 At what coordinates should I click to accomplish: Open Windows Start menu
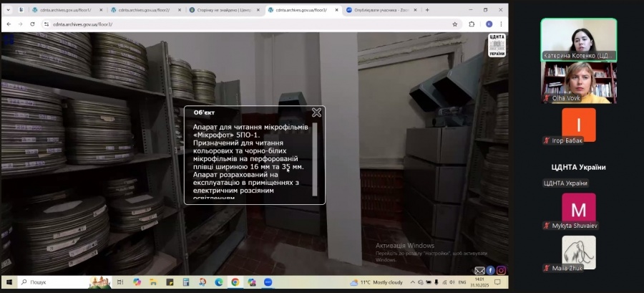(8, 282)
